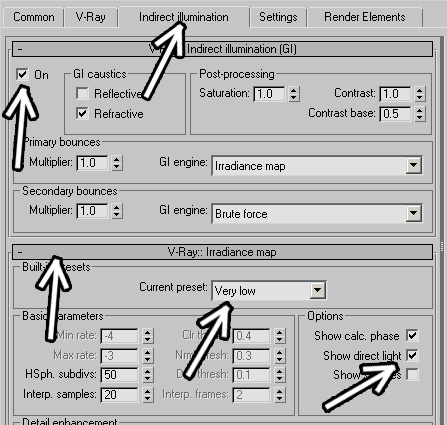Expand the Current preset Very low dropdown
The width and height of the screenshot is (447, 425).
tap(269, 291)
